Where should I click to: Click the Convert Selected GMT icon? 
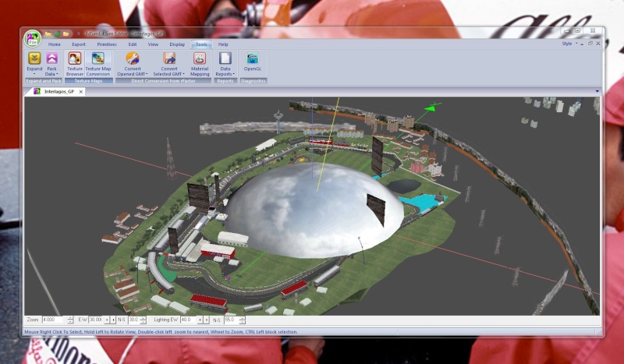pos(169,58)
